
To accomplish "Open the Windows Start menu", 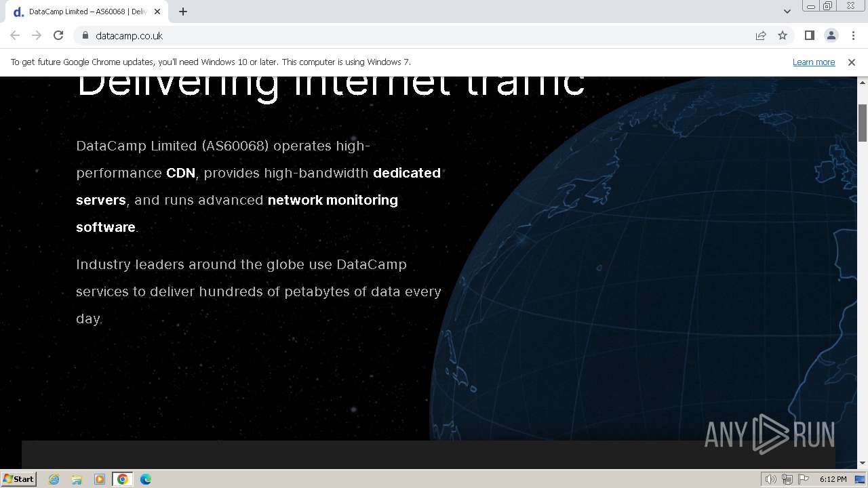I will pyautogui.click(x=18, y=479).
